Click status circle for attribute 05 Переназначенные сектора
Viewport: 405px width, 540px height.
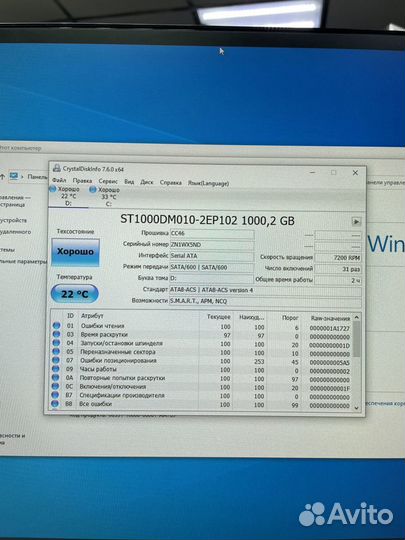click(x=56, y=351)
